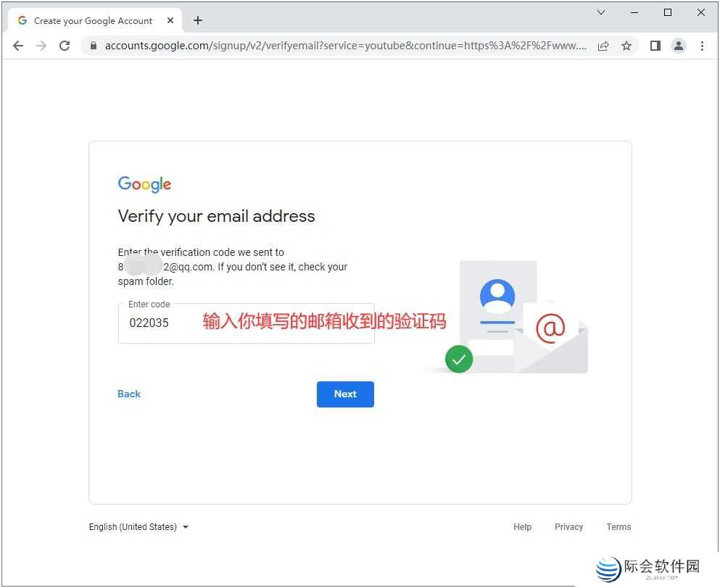Screen dimensions: 720x588
Task: Open the browser side panel icon
Action: click(x=655, y=46)
